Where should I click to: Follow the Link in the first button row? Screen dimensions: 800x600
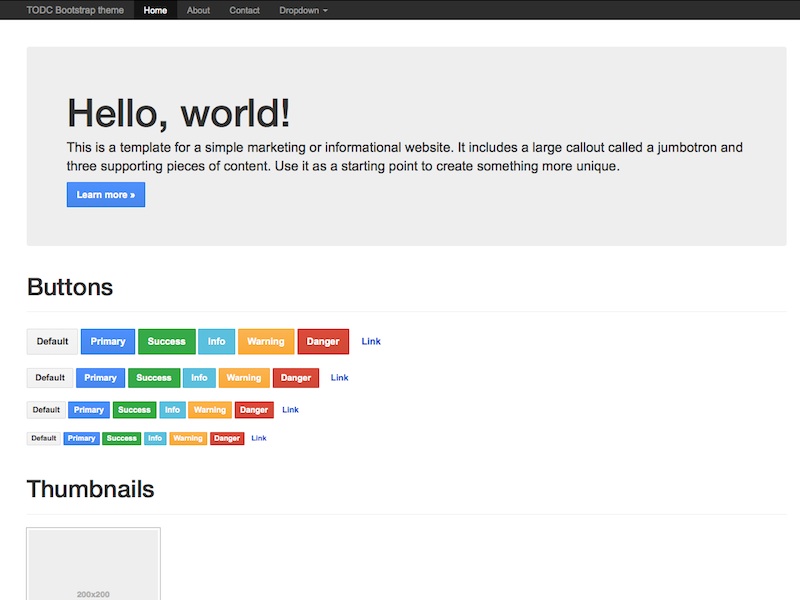pos(371,341)
